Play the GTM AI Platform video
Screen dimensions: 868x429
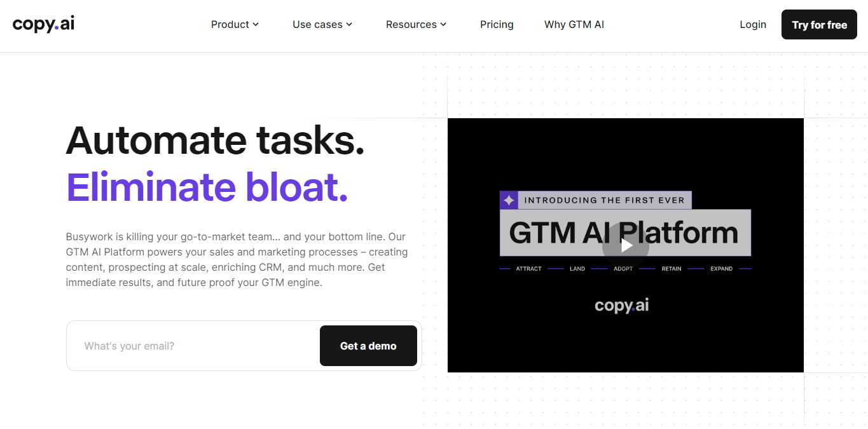click(x=626, y=245)
